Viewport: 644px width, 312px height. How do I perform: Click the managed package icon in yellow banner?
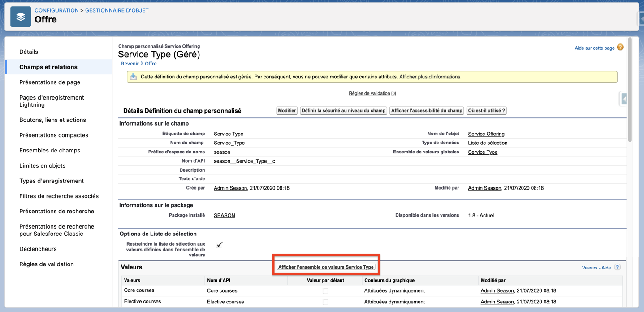pos(133,77)
